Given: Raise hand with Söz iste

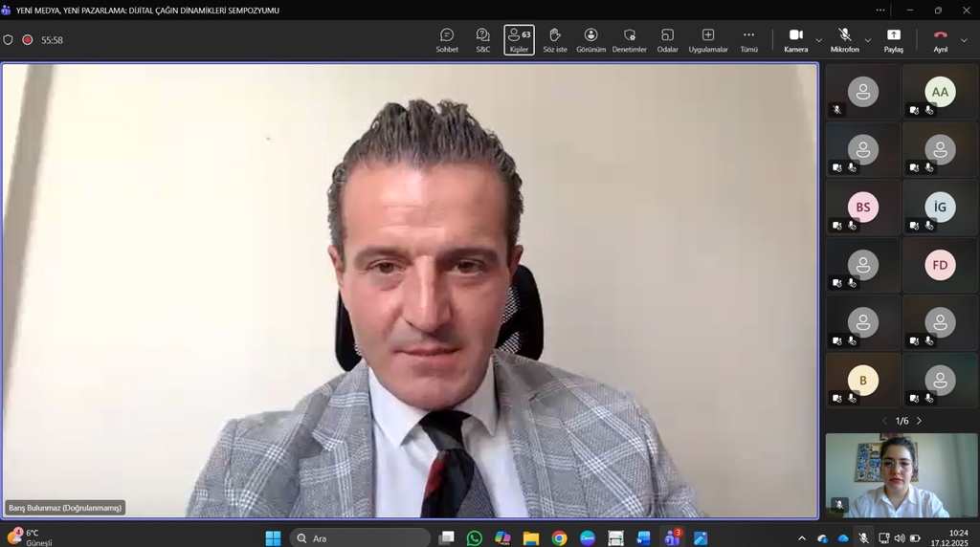Looking at the screenshot, I should 555,39.
